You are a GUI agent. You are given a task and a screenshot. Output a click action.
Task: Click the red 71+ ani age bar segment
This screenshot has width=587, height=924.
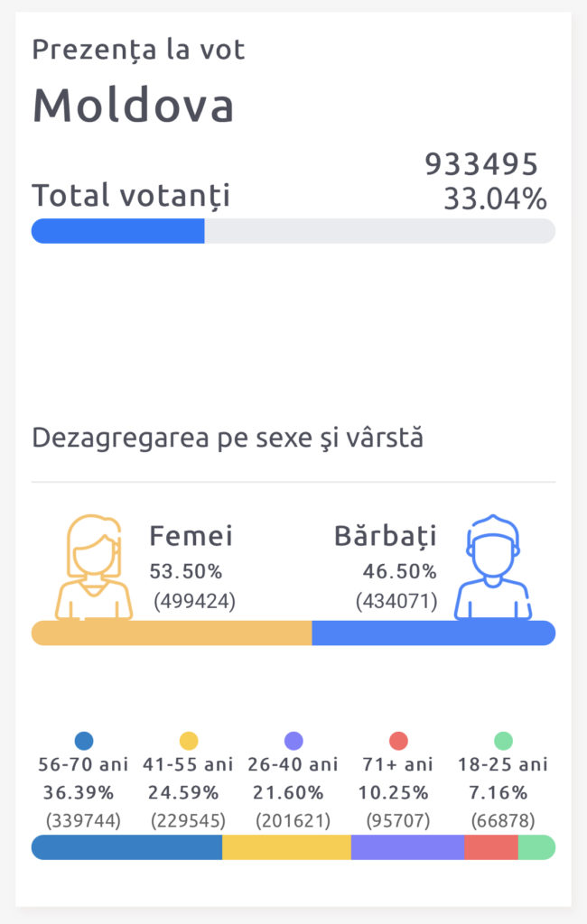(x=491, y=847)
